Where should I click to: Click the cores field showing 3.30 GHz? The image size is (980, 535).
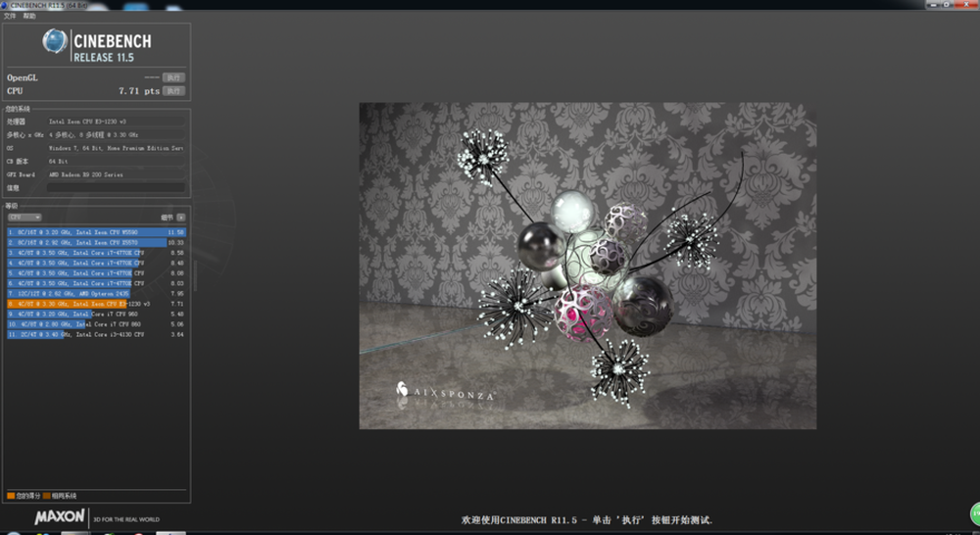[x=117, y=134]
